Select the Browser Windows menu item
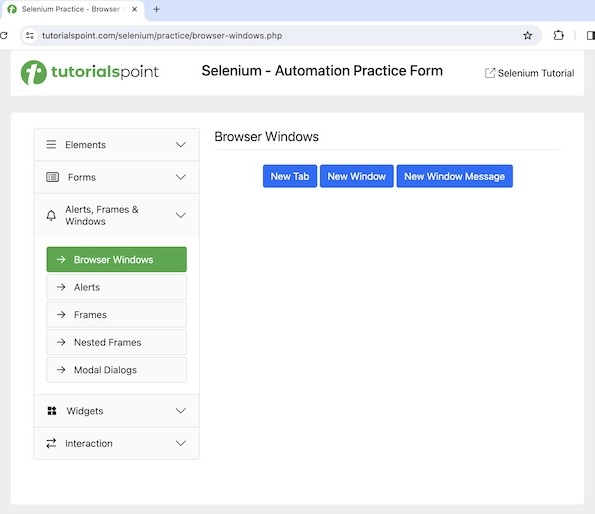The image size is (595, 514). 116,259
